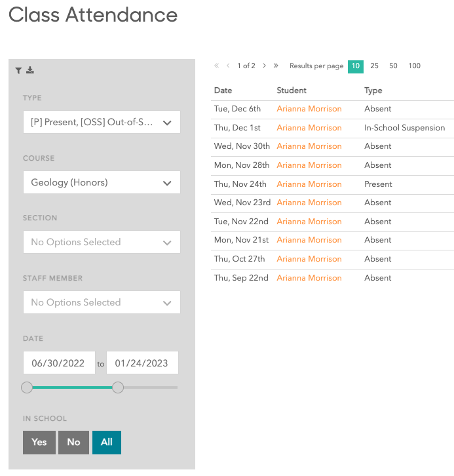The height and width of the screenshot is (476, 454).
Task: Open the Staff Member dropdown
Action: [102, 302]
